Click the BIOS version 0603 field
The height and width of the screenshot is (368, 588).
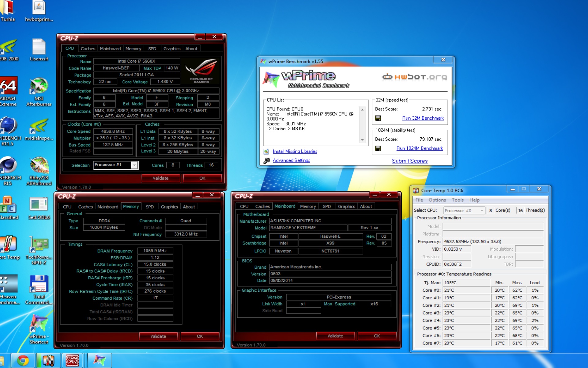[330, 274]
